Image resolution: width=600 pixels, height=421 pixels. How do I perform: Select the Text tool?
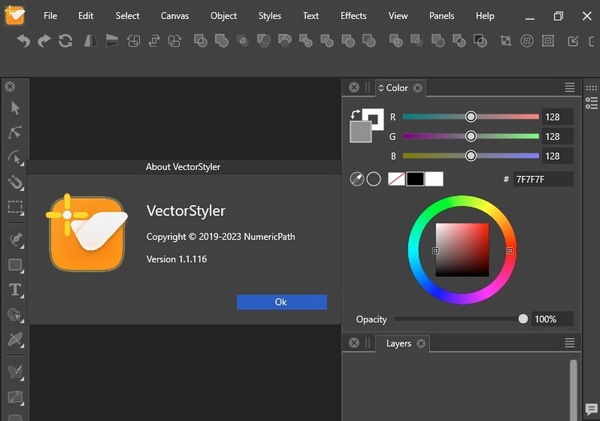15,290
